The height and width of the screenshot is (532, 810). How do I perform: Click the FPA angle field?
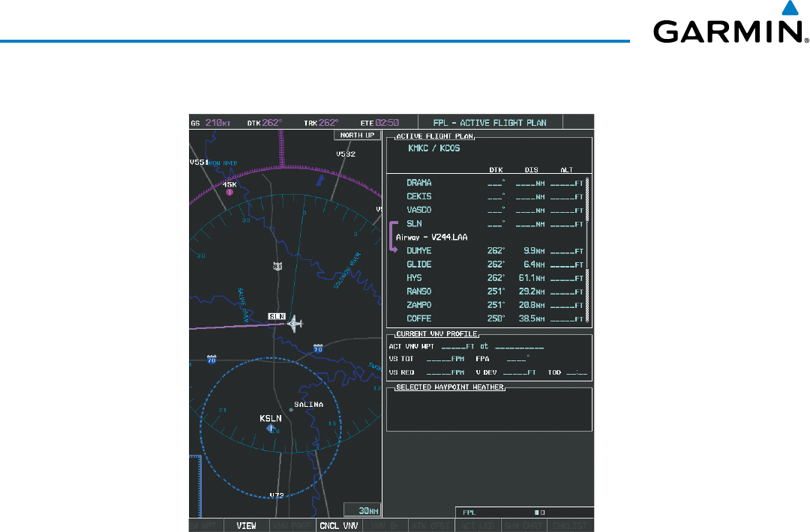(x=518, y=359)
